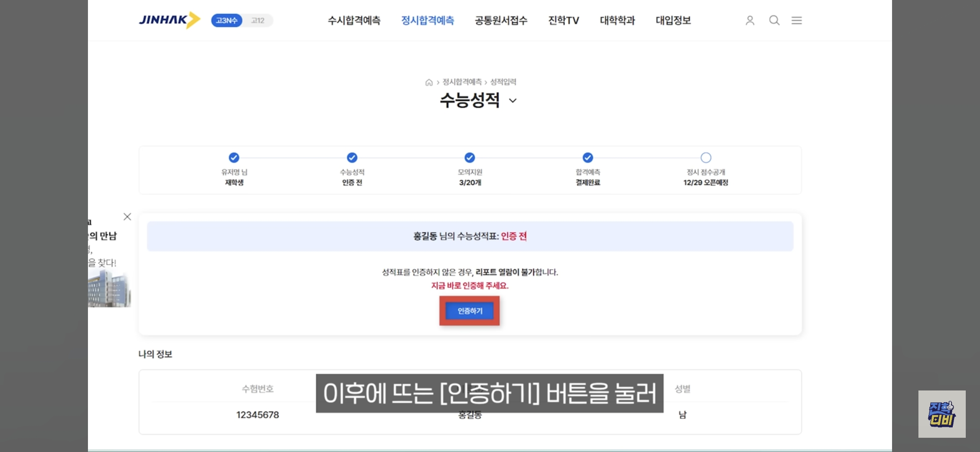The height and width of the screenshot is (452, 980).
Task: Go to 공통원서접수 menu
Action: pyautogui.click(x=501, y=20)
